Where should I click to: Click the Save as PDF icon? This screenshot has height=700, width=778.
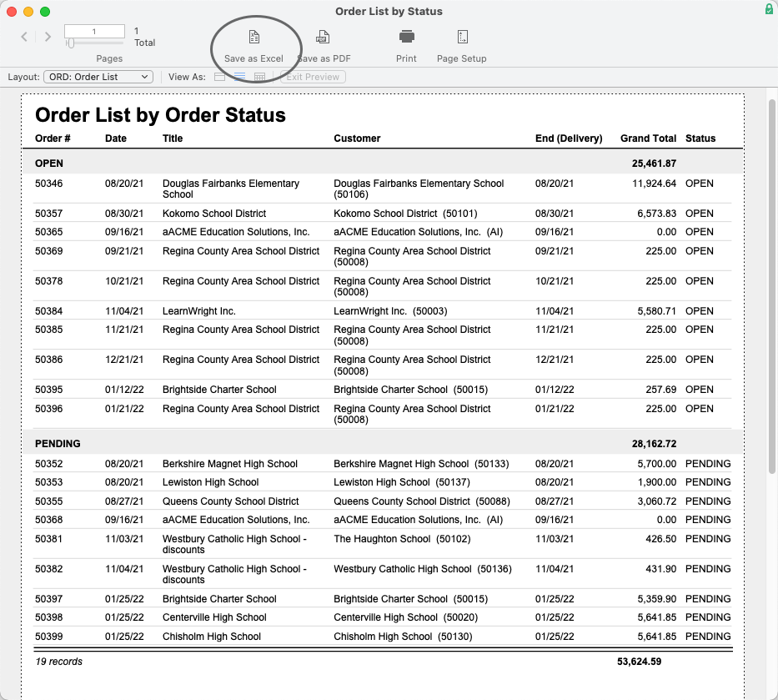323,37
